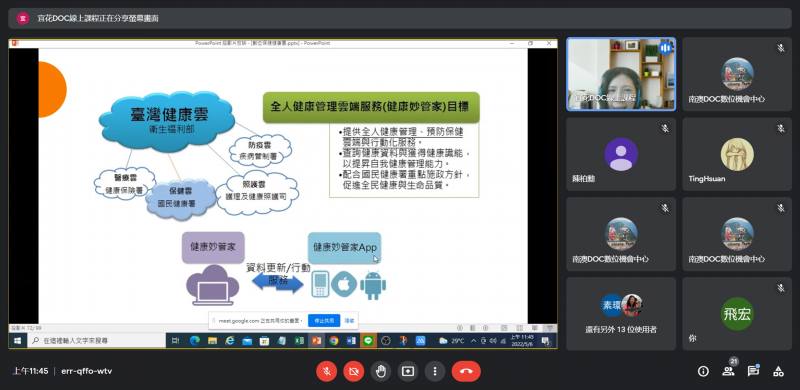
Task: Open LINE app from the shared taskbar
Action: tap(368, 340)
